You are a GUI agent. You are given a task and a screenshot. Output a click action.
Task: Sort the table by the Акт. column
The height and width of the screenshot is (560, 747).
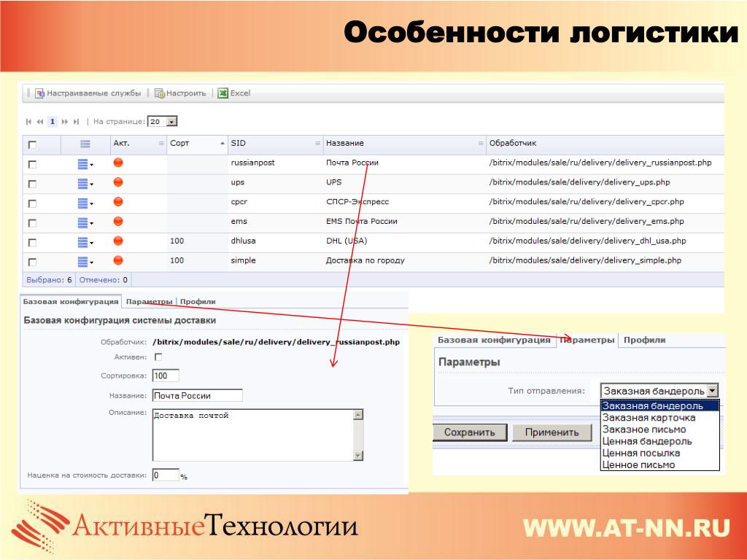click(x=138, y=144)
